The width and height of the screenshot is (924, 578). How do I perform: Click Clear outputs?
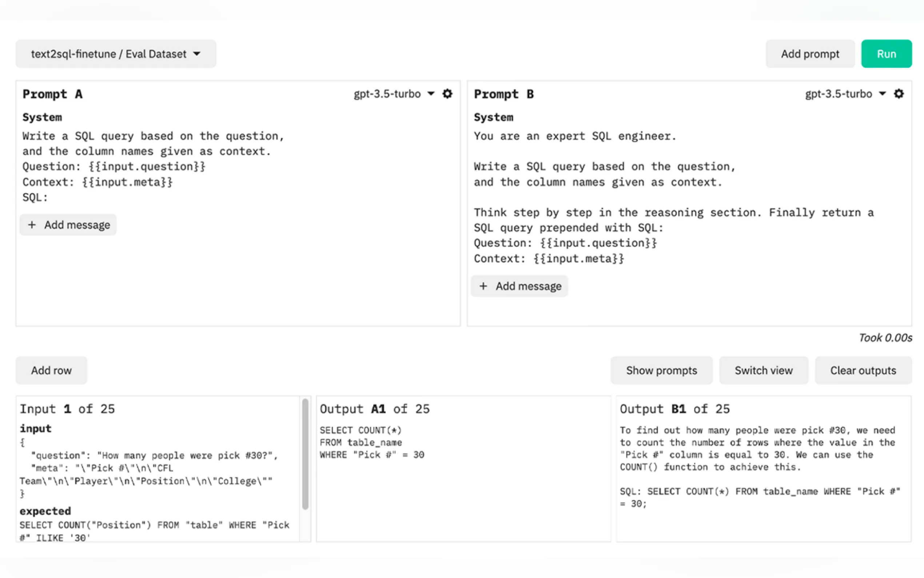click(x=863, y=371)
